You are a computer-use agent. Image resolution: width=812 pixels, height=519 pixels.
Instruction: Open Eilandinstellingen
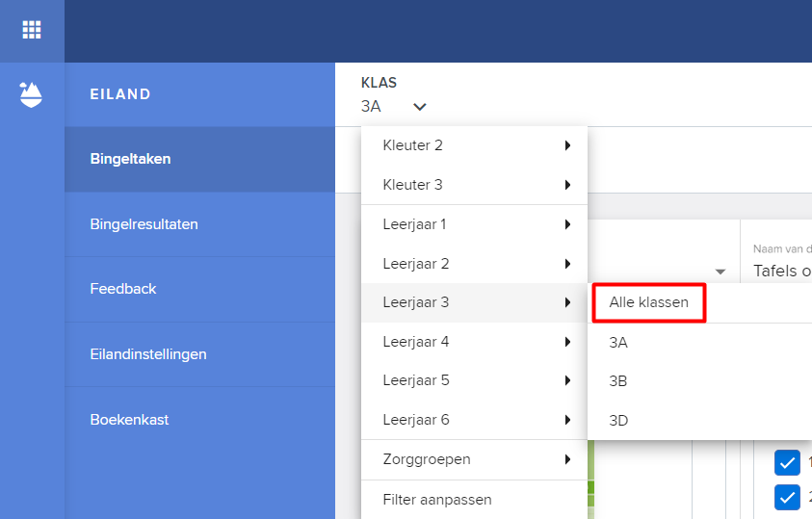coord(199,354)
